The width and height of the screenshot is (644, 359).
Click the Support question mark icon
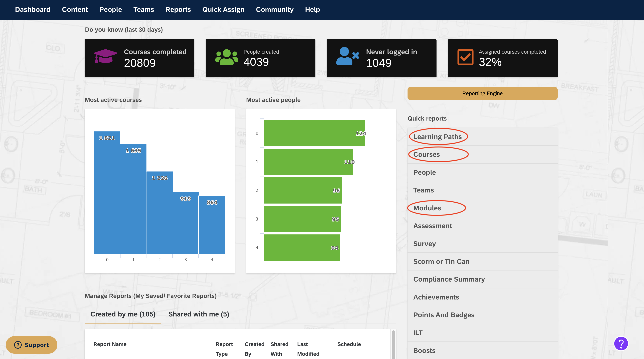point(18,345)
